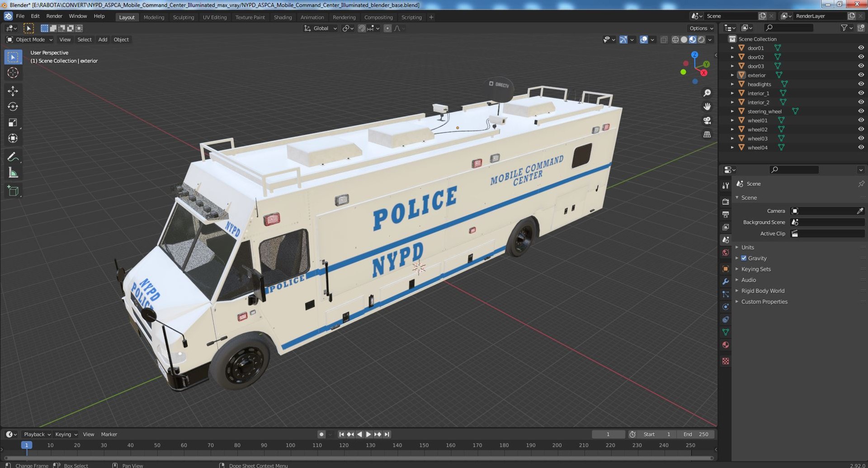Activate the Scale tool
This screenshot has width=868, height=468.
[13, 122]
